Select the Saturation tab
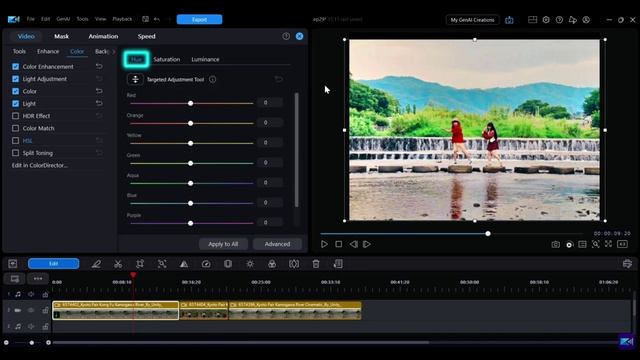The width and height of the screenshot is (640, 360). coord(167,59)
